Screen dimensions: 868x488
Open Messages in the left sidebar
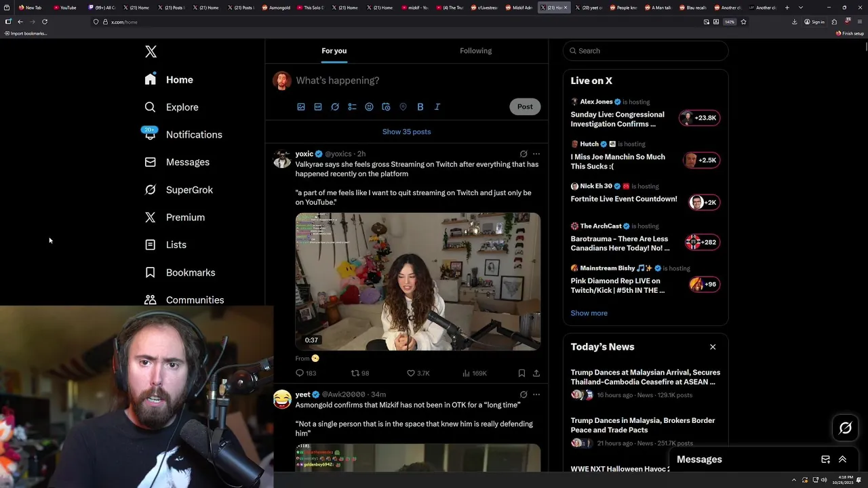pyautogui.click(x=176, y=162)
